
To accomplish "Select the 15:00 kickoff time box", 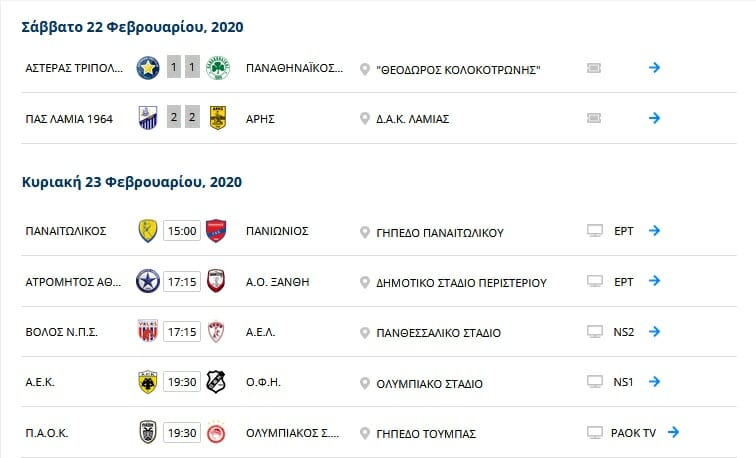I will [x=182, y=231].
